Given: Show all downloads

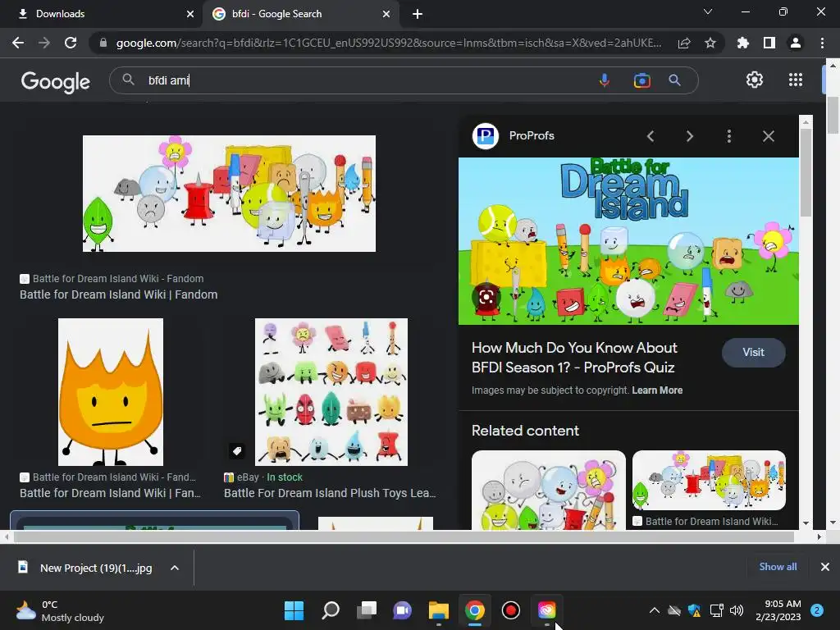Looking at the screenshot, I should pos(778,566).
